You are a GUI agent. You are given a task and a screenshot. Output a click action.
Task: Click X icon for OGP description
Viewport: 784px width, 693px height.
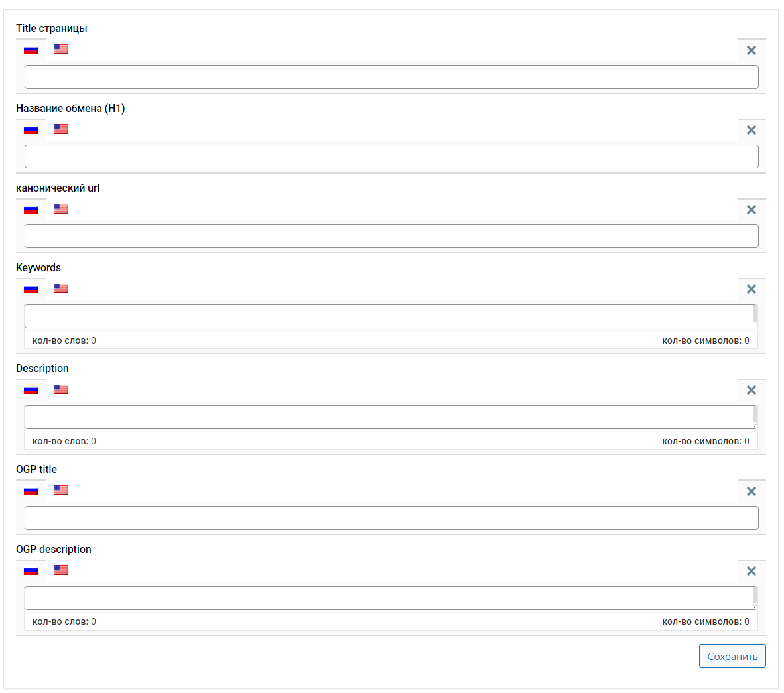[751, 571]
